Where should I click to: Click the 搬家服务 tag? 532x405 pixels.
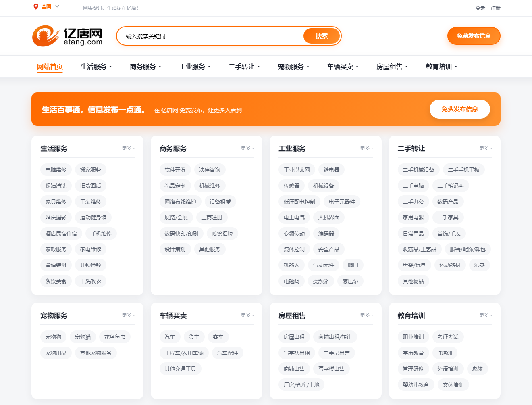click(91, 170)
